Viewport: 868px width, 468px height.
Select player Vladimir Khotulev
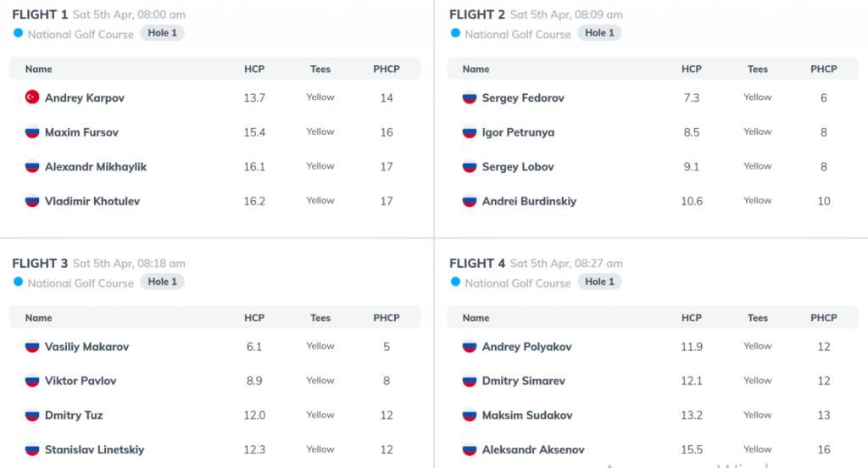tap(92, 201)
